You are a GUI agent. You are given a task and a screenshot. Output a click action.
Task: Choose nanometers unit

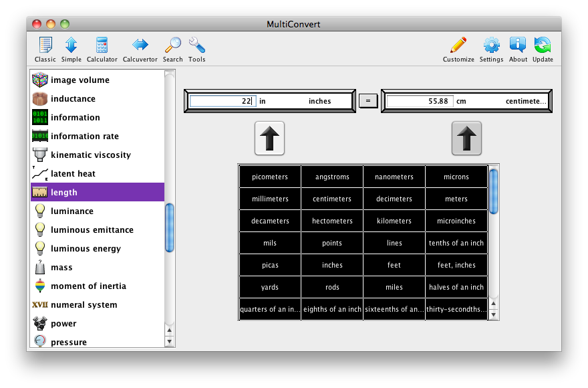(394, 177)
